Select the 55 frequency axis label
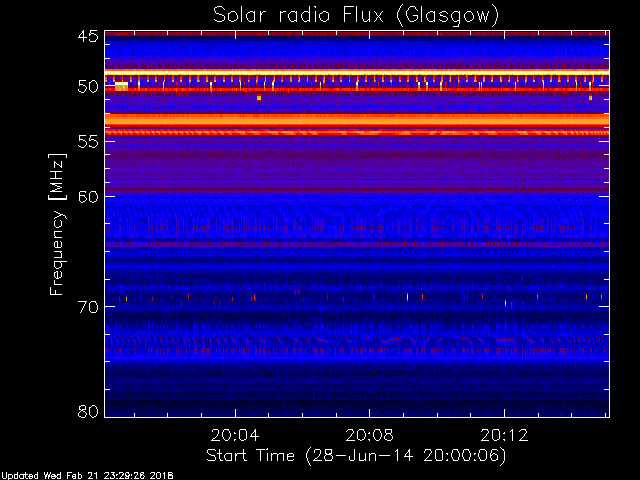The image size is (640, 480). [x=88, y=142]
